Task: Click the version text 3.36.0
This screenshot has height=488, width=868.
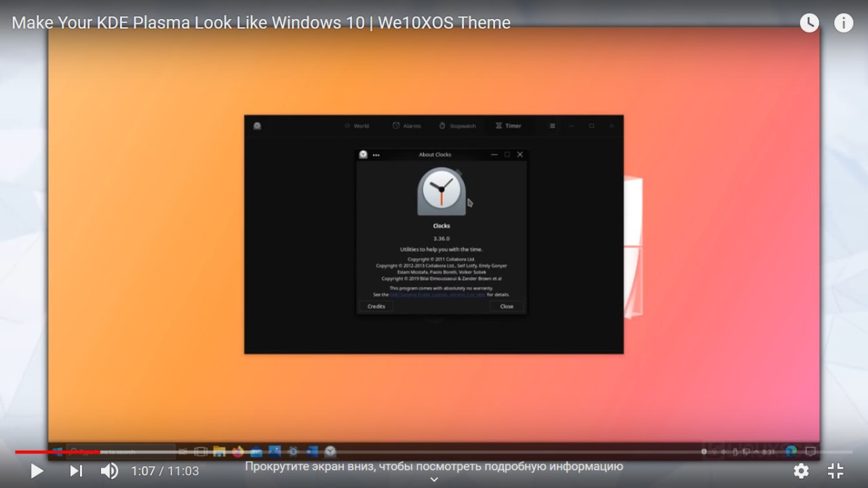Action: point(441,238)
